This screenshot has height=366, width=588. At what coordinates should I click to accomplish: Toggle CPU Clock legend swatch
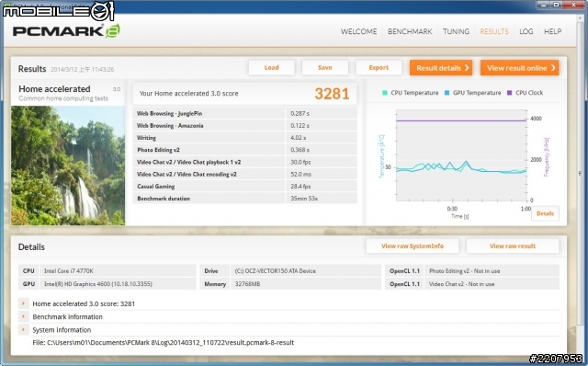pos(509,93)
